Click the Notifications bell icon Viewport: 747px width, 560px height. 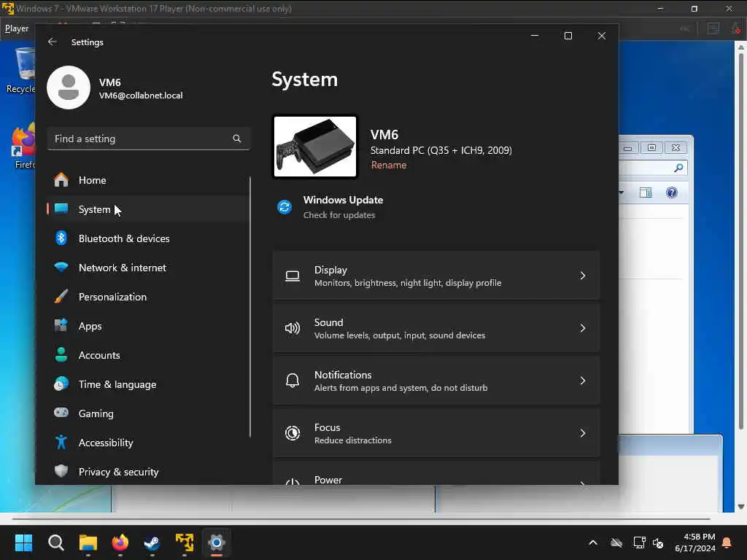(x=293, y=381)
